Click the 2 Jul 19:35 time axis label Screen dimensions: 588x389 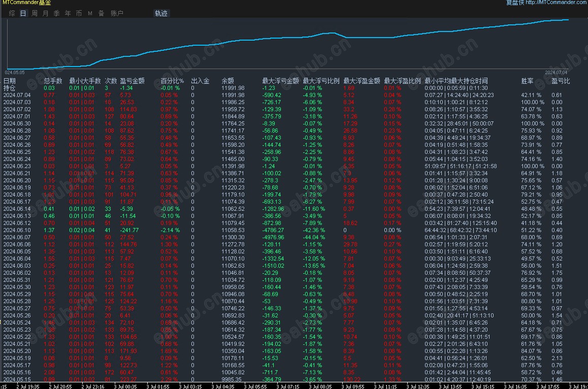coord(28,386)
